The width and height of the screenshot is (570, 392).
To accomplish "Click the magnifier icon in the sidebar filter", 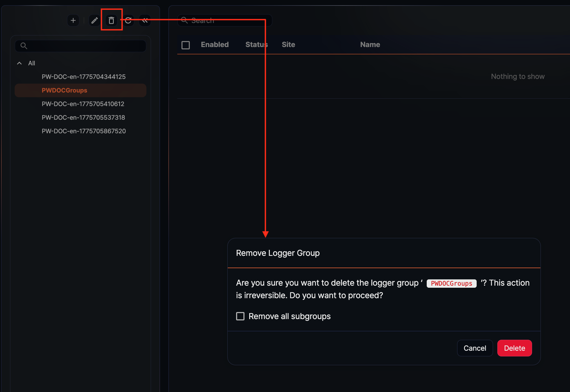I will 24,46.
